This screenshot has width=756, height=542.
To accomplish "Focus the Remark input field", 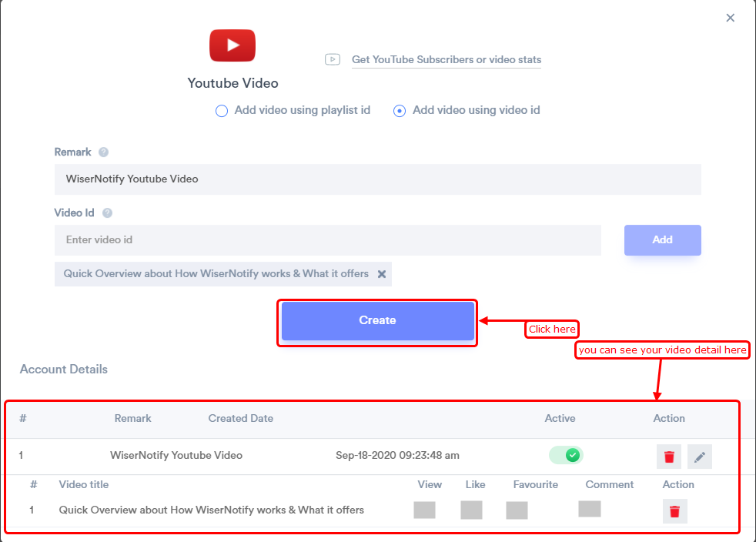I will [x=377, y=179].
